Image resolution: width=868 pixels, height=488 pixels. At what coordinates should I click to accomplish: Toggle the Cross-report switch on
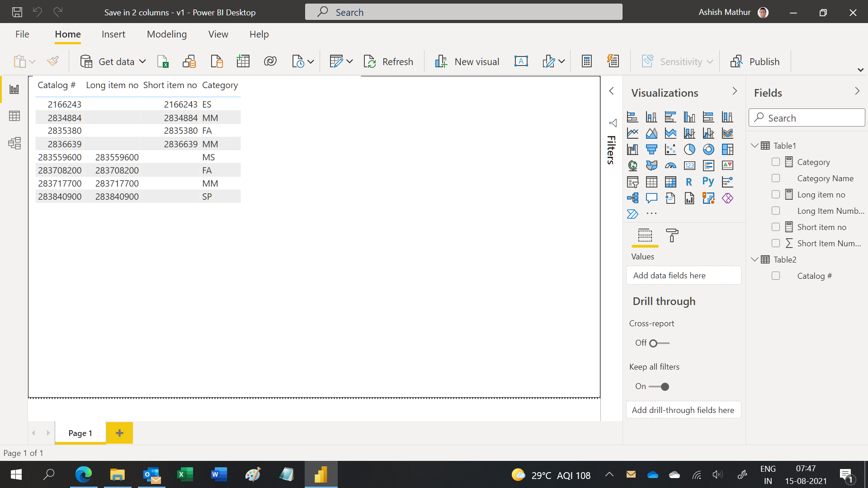659,343
